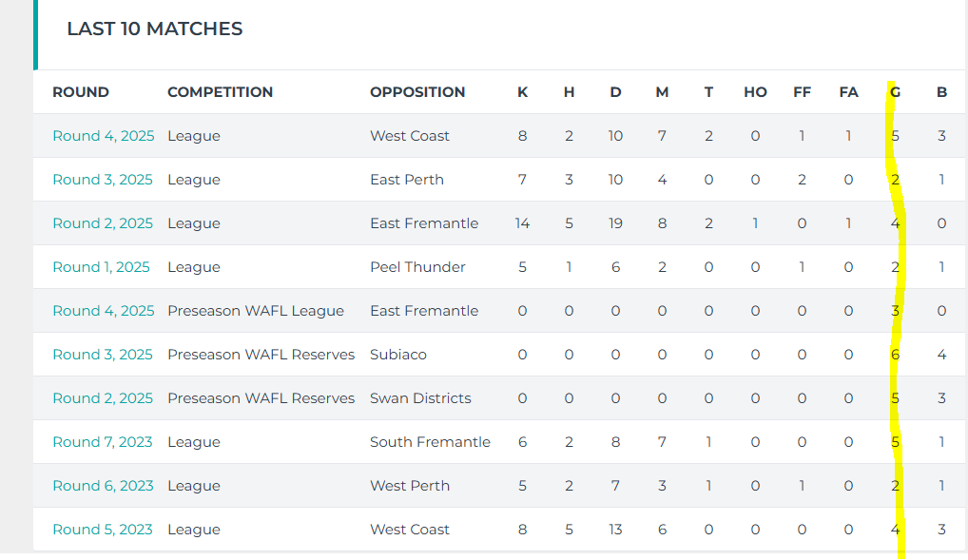The image size is (968, 560).
Task: Open Round 7, 2023 South Fremantle match
Action: [x=103, y=443]
